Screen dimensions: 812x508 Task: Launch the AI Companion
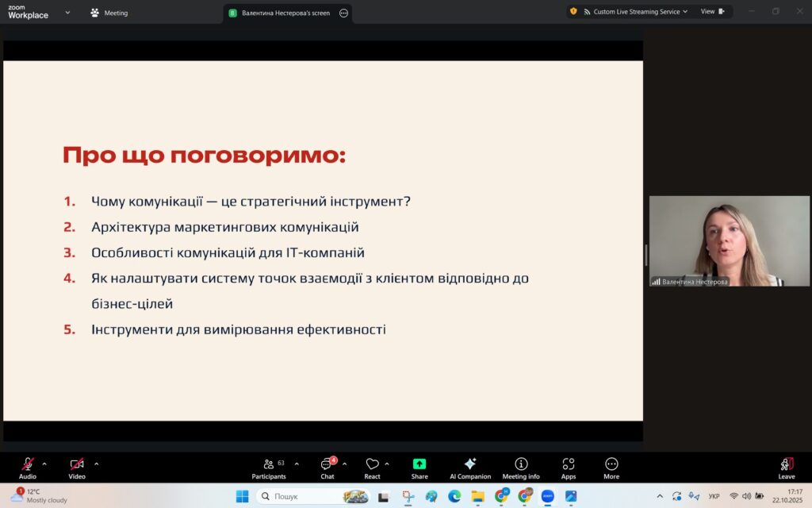(x=470, y=467)
